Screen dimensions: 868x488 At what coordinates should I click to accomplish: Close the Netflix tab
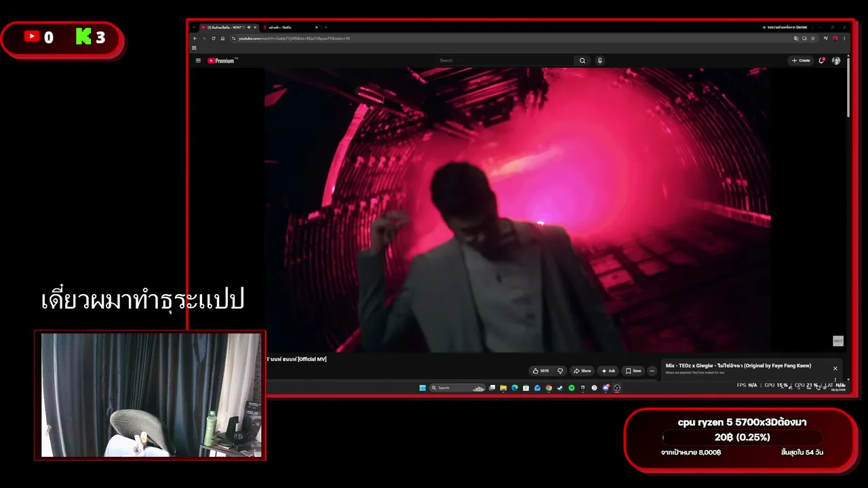[316, 27]
